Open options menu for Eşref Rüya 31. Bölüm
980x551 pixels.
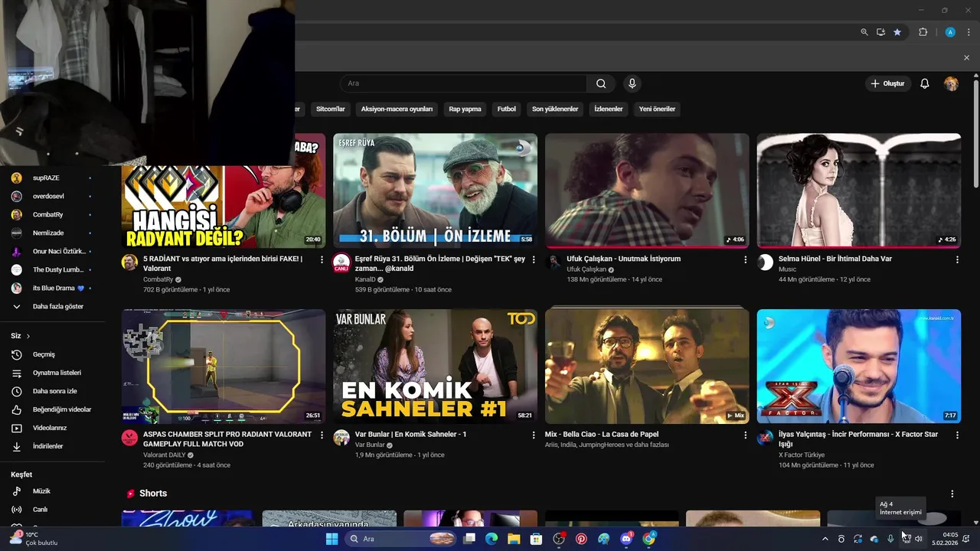pyautogui.click(x=534, y=259)
